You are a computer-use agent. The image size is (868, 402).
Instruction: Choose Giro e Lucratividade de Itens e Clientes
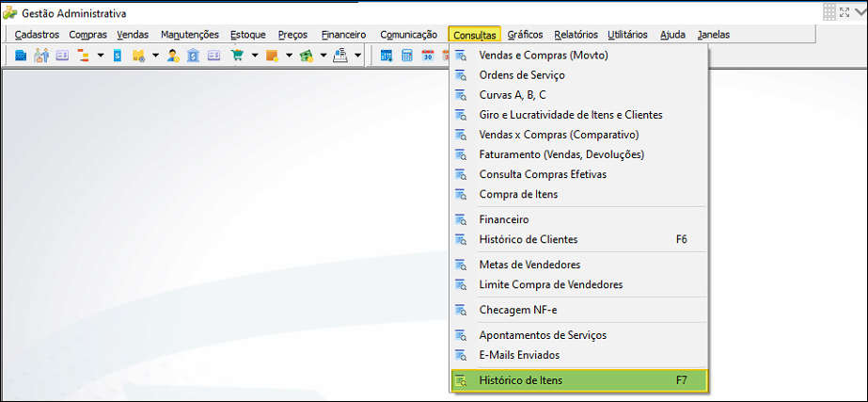click(x=579, y=116)
